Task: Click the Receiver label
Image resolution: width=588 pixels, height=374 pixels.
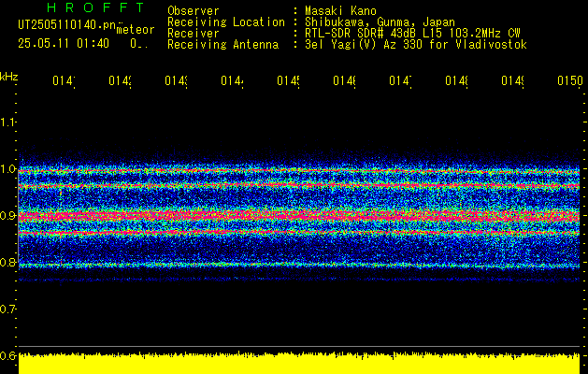Action: click(x=194, y=34)
